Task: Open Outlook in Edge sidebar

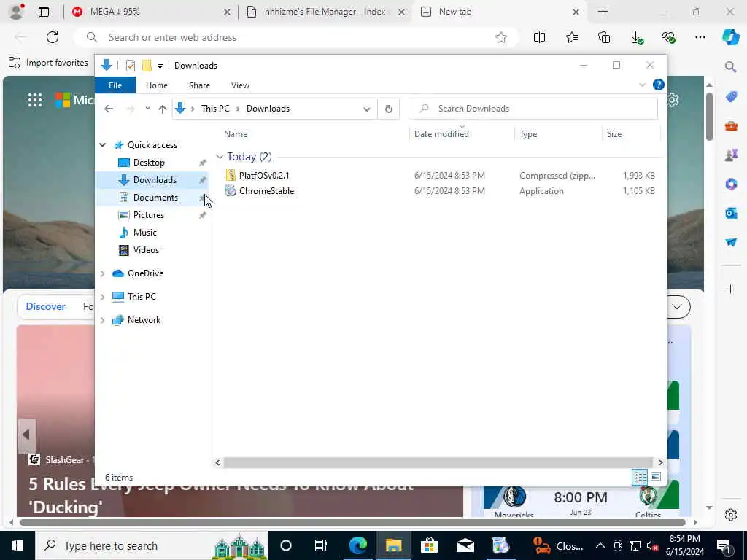Action: [731, 213]
